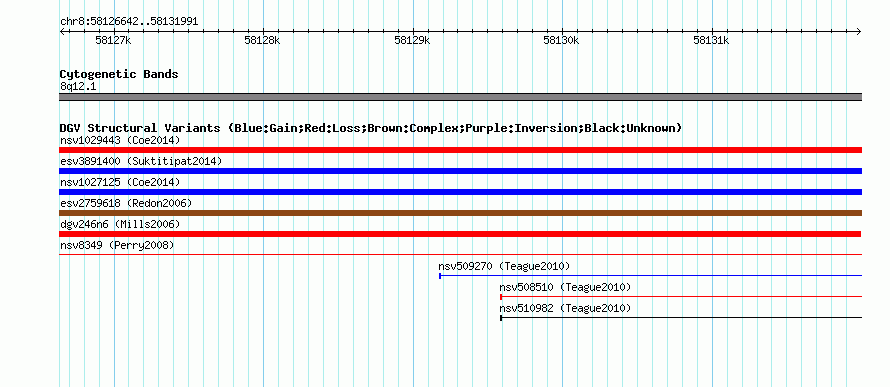Click the nsv1029443 (Coe2014) variant label

120,140
